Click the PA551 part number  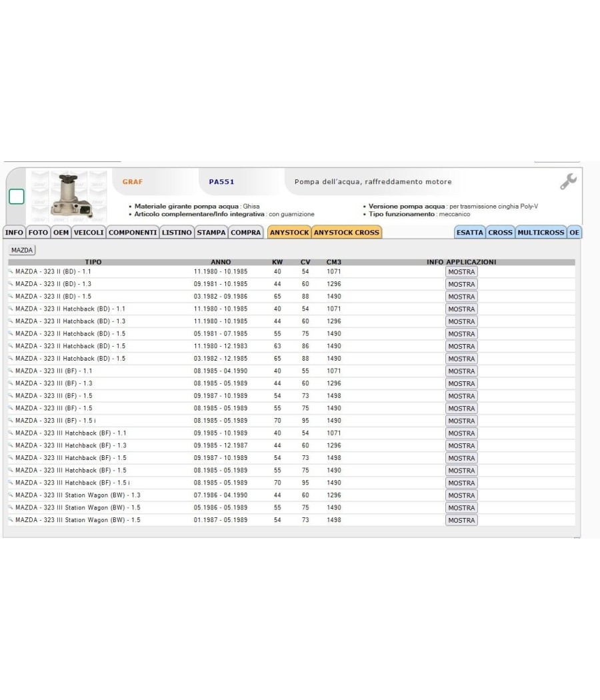[x=221, y=182]
